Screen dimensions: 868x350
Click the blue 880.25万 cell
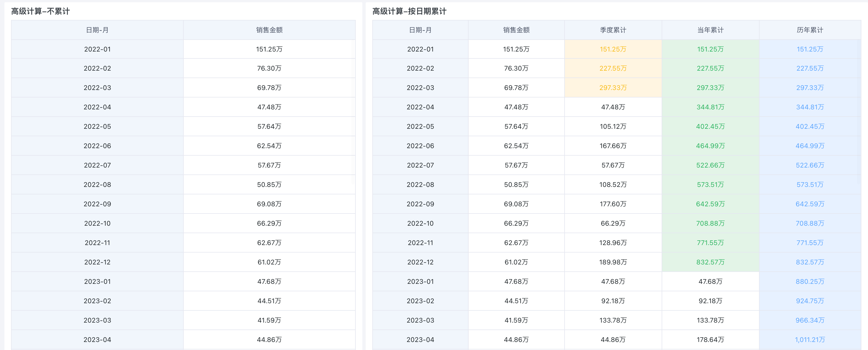(x=809, y=281)
